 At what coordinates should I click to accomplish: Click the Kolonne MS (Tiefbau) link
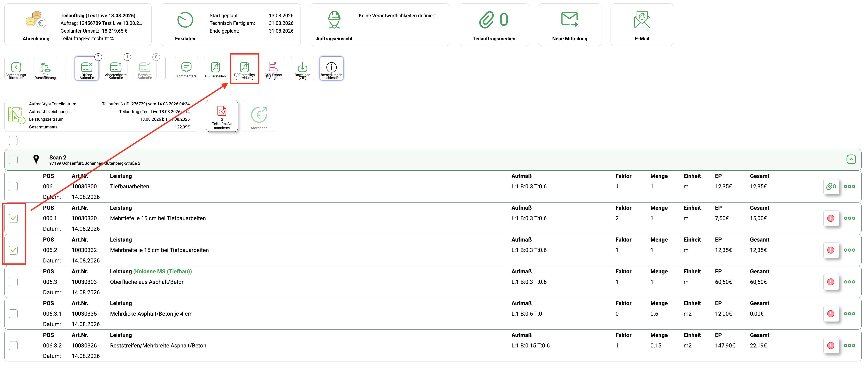(x=162, y=272)
